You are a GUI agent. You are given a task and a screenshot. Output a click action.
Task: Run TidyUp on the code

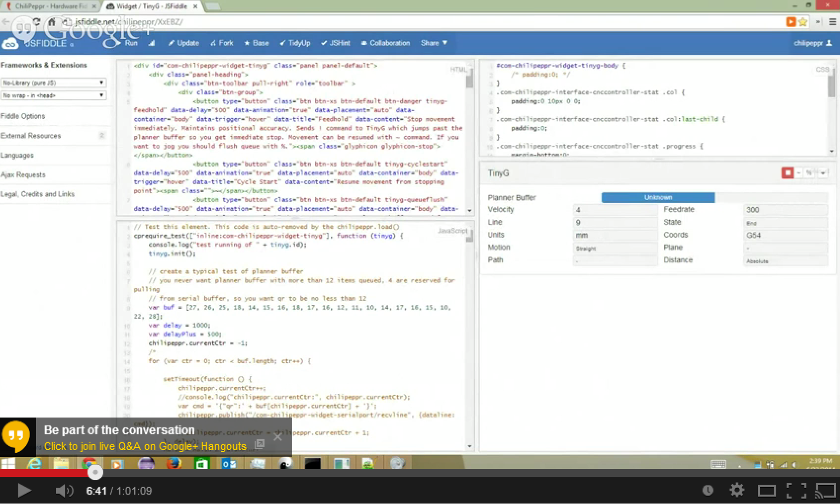(295, 43)
